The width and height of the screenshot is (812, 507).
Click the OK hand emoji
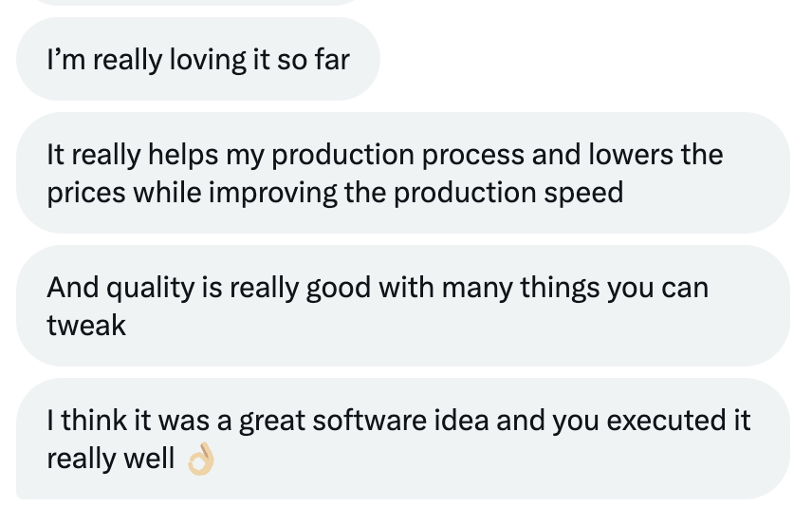201,460
